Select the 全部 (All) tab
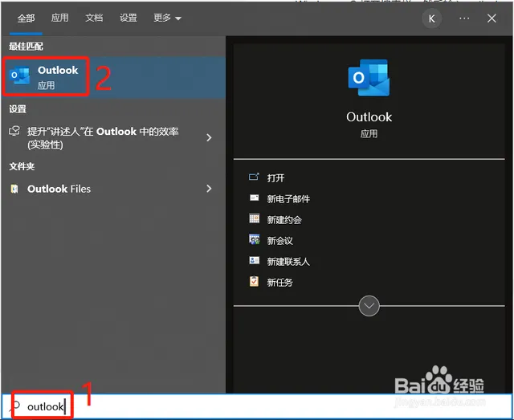This screenshot has width=514, height=420. click(26, 18)
